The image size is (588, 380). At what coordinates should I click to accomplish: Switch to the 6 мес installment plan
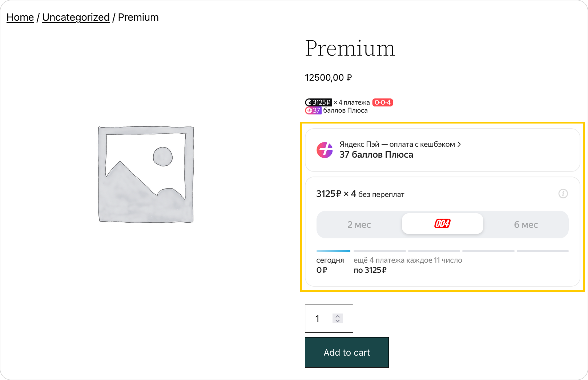pyautogui.click(x=525, y=225)
